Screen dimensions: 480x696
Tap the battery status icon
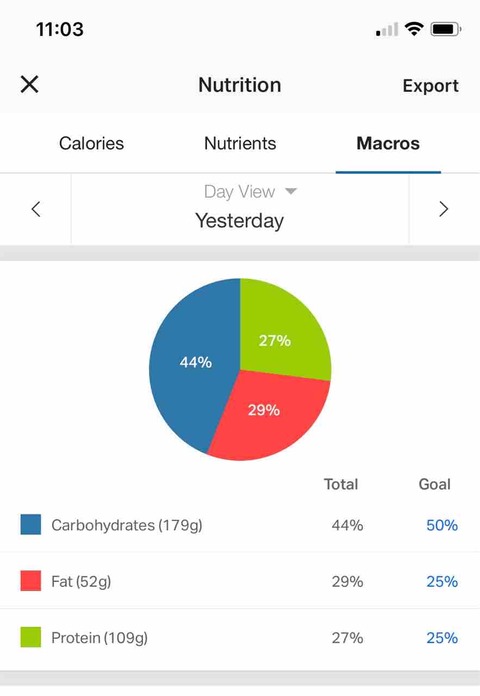[446, 29]
